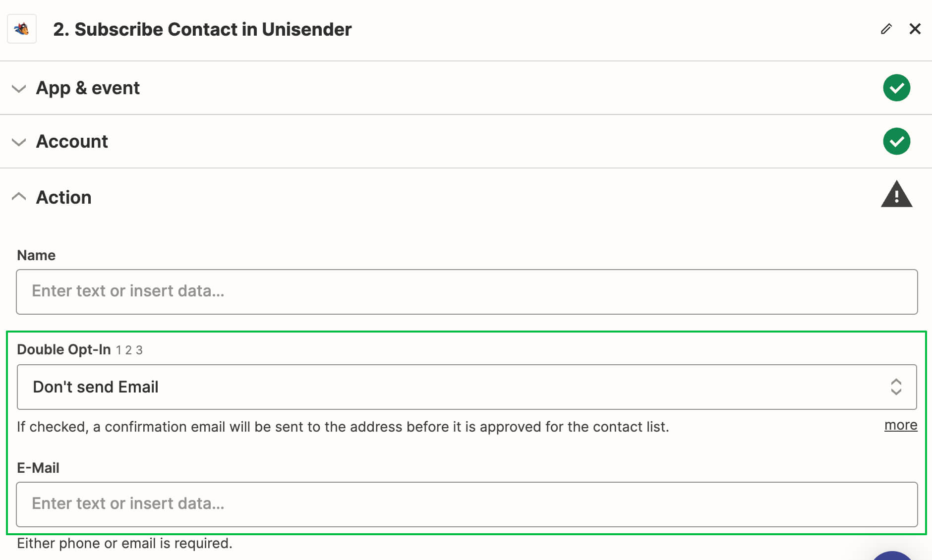Click the App & event green checkmark
932x560 pixels.
pyautogui.click(x=896, y=88)
